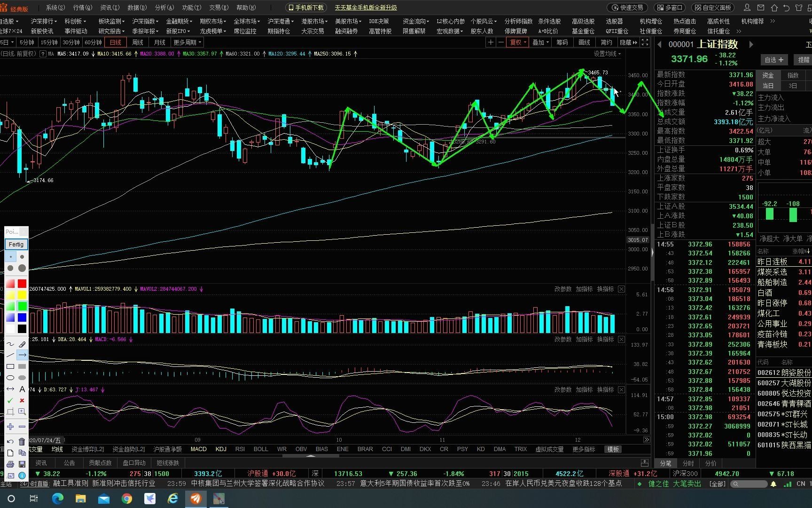Switch chart period to 周线
The height and width of the screenshot is (508, 812).
138,42
